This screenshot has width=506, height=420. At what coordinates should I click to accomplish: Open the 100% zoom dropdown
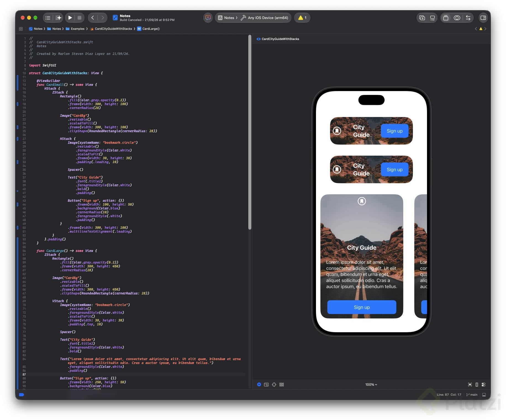point(371,384)
